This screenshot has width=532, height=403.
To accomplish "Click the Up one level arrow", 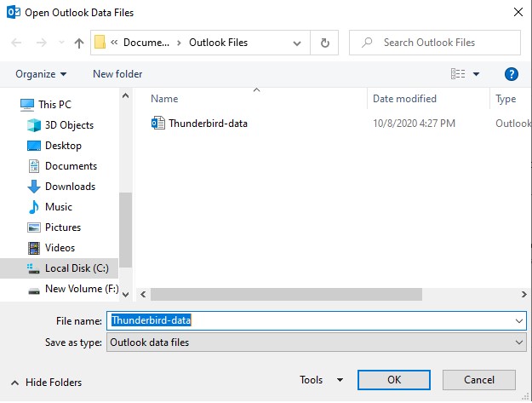I will point(79,43).
